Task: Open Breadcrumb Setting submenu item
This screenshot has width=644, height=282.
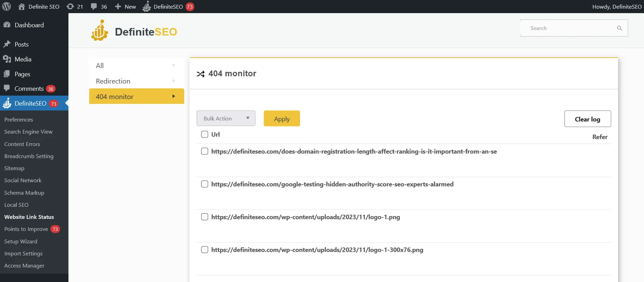Action: [29, 156]
